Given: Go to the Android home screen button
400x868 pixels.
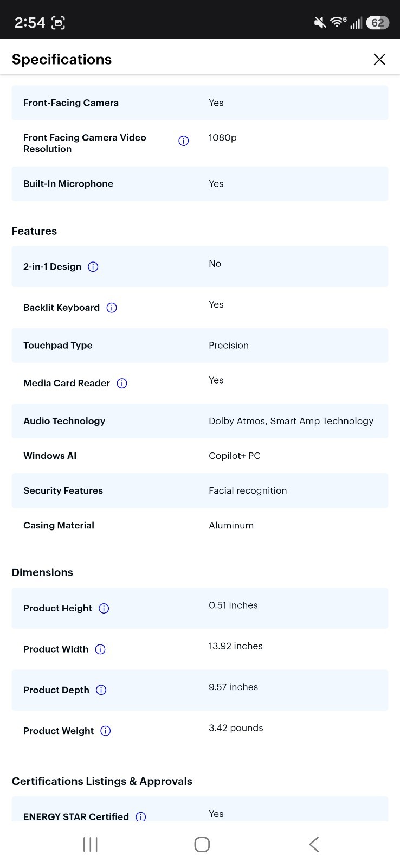Looking at the screenshot, I should [x=202, y=844].
